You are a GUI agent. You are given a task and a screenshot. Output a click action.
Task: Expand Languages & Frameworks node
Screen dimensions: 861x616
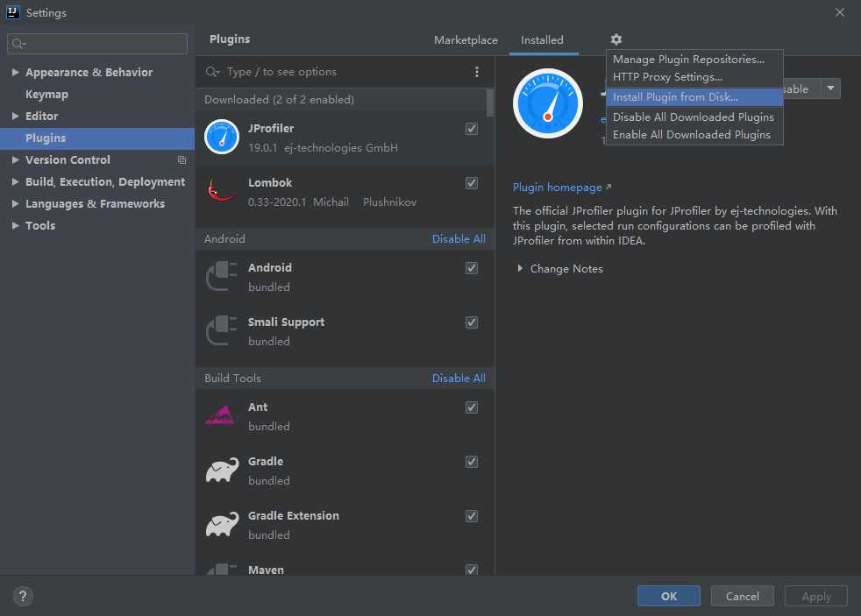(x=16, y=203)
